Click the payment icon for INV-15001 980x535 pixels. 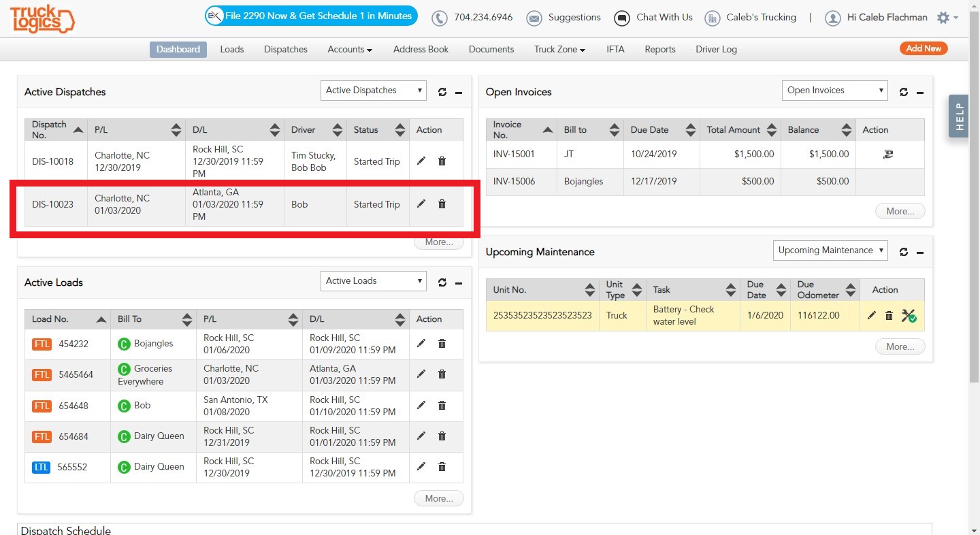point(888,154)
